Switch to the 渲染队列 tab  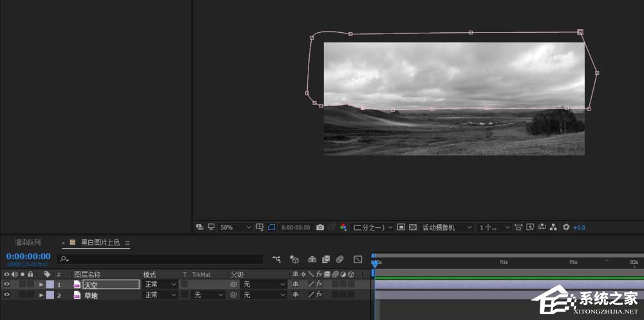[28, 243]
